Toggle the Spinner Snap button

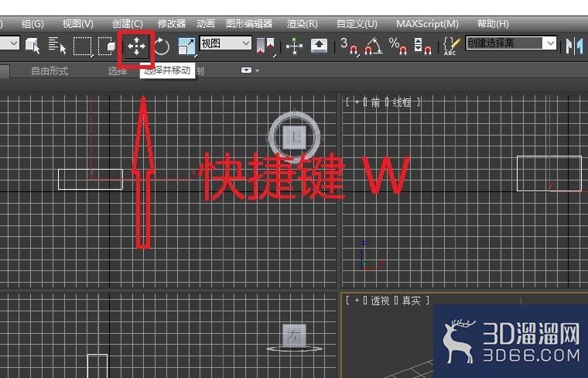pos(422,46)
